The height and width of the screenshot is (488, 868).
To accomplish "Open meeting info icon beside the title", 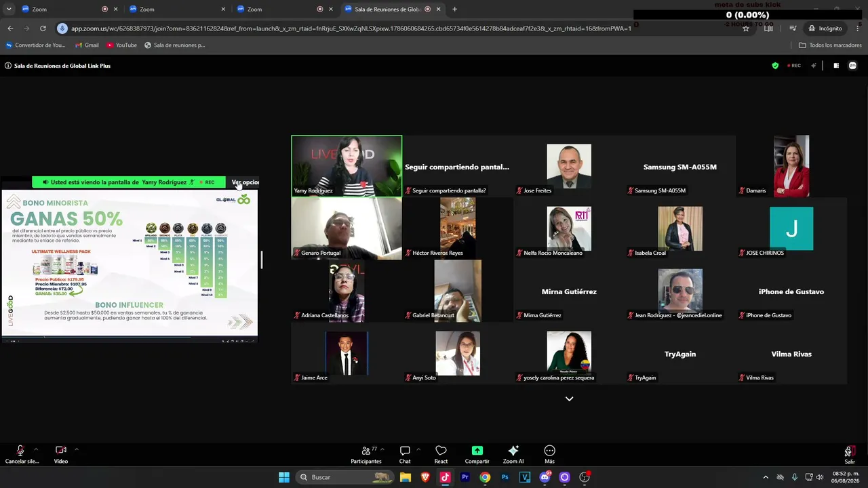I will [x=8, y=66].
